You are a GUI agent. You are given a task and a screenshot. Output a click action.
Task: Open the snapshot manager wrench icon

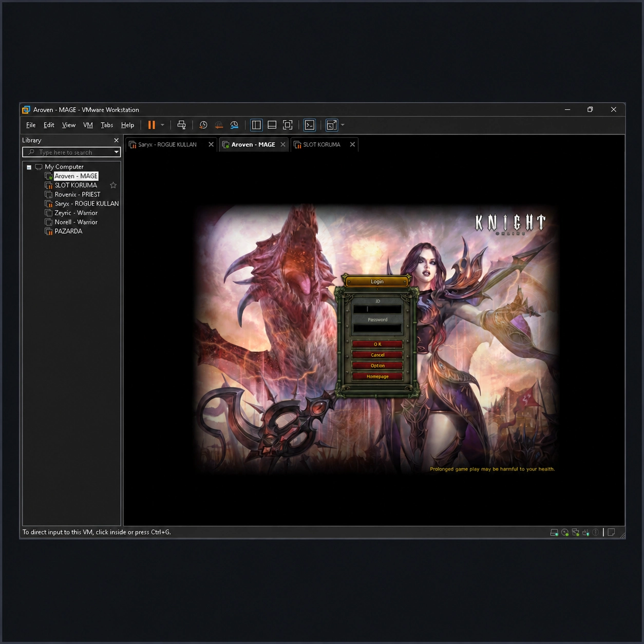[x=234, y=125]
